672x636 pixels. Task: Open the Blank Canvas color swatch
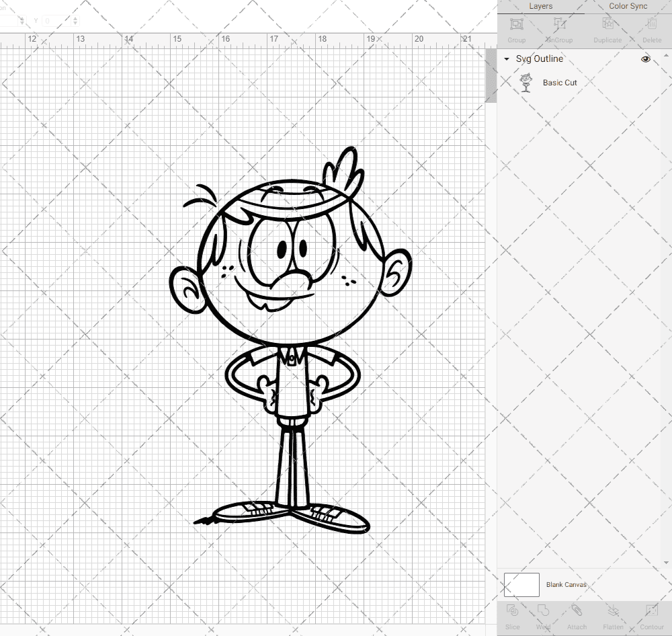coord(521,584)
